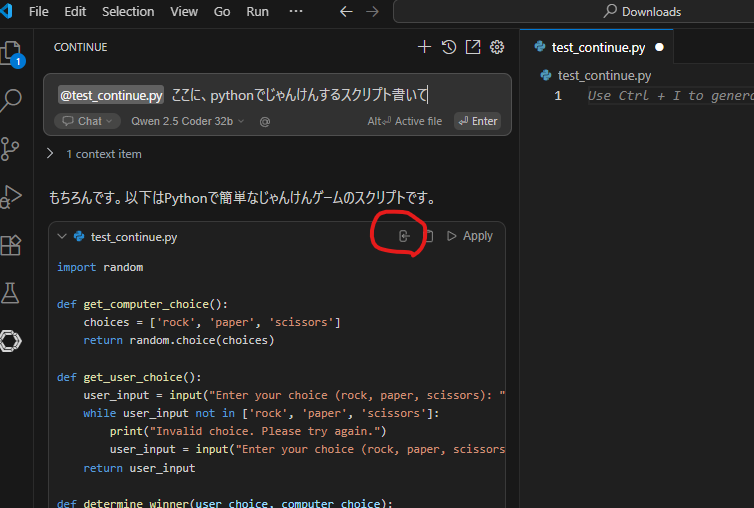Go forward with the right arrow
The height and width of the screenshot is (508, 754).
372,12
